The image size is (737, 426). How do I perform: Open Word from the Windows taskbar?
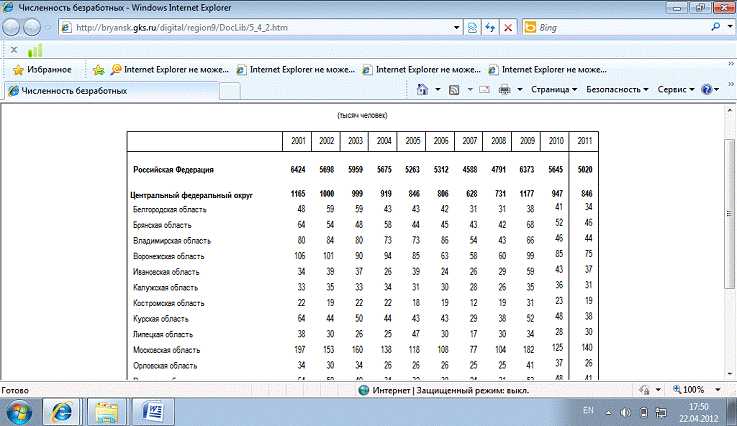click(x=157, y=410)
